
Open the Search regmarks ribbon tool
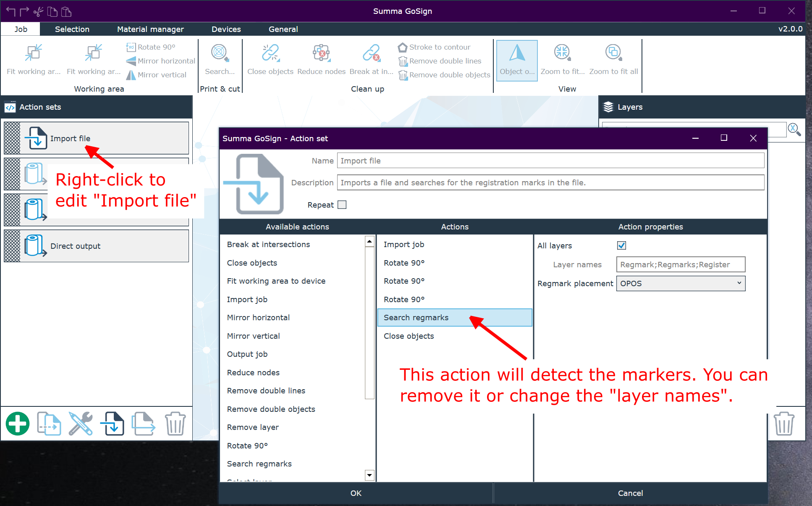pyautogui.click(x=220, y=59)
